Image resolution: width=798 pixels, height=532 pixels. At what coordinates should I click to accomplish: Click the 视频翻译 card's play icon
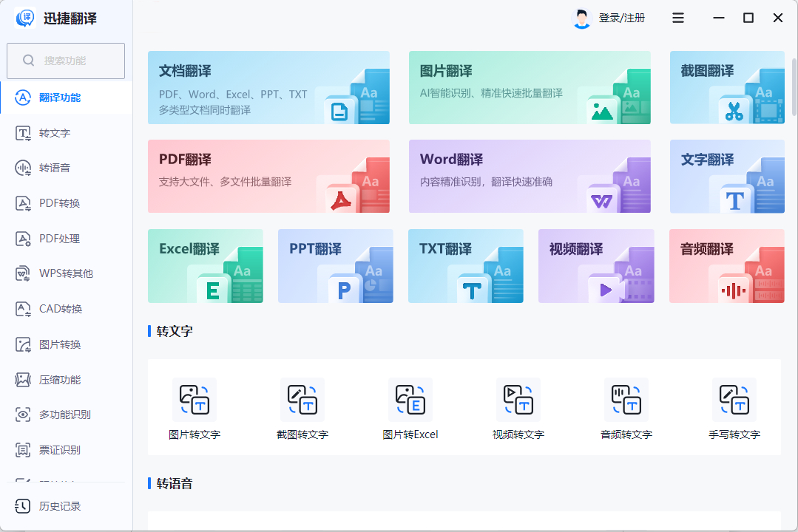(606, 290)
